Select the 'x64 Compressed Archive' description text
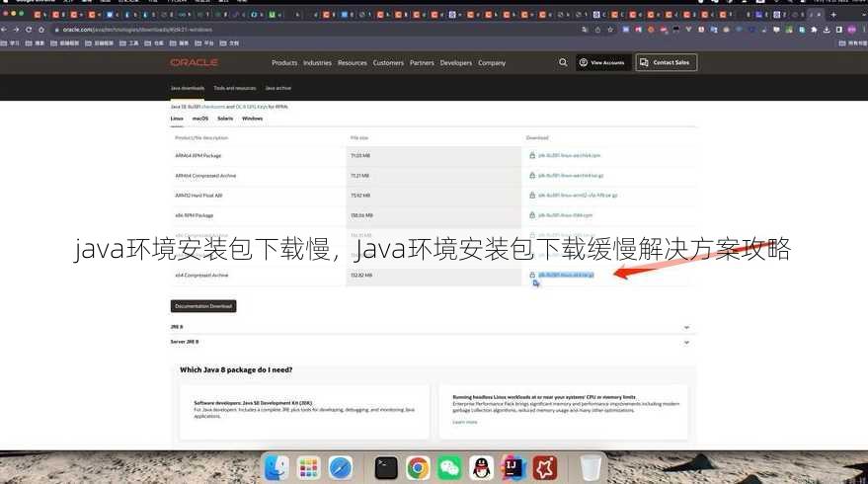 click(x=201, y=276)
